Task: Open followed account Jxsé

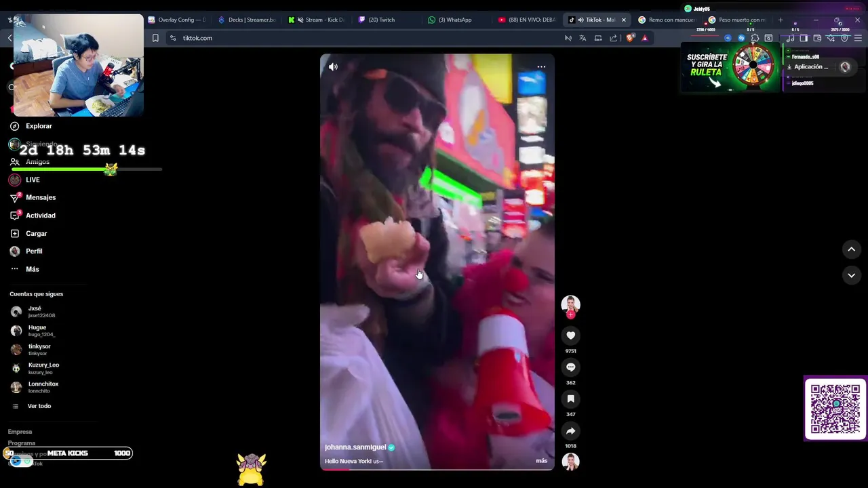Action: pyautogui.click(x=34, y=312)
